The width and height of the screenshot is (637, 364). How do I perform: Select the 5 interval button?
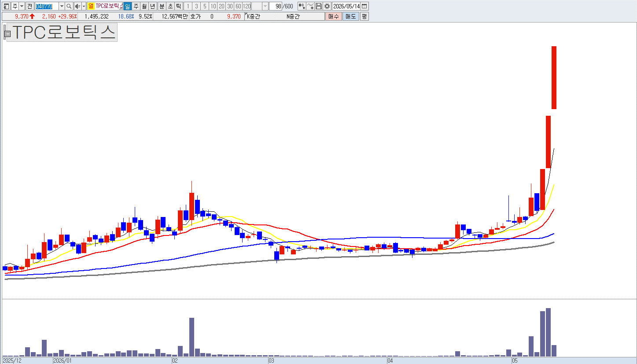205,6
